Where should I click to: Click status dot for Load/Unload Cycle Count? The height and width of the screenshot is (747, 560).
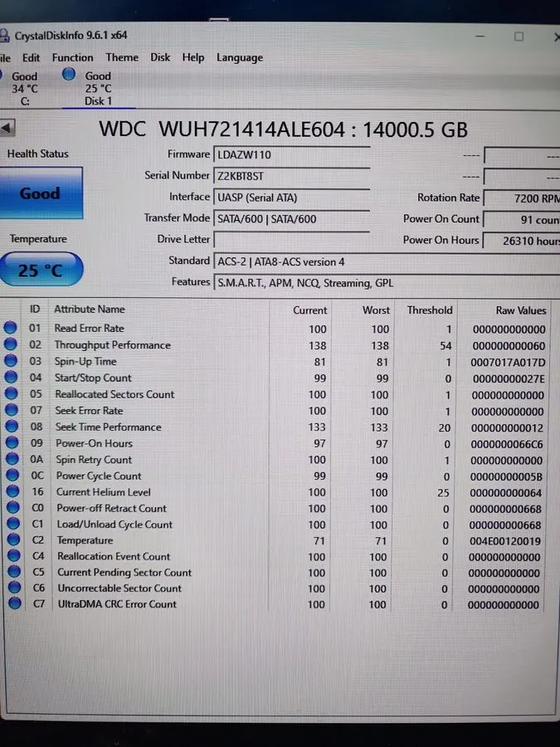[x=13, y=523]
